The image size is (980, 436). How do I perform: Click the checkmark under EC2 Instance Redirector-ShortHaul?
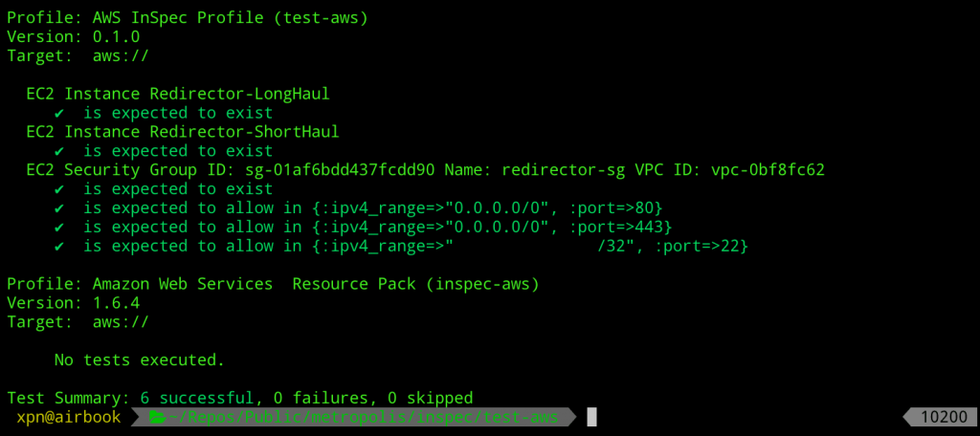(x=59, y=151)
